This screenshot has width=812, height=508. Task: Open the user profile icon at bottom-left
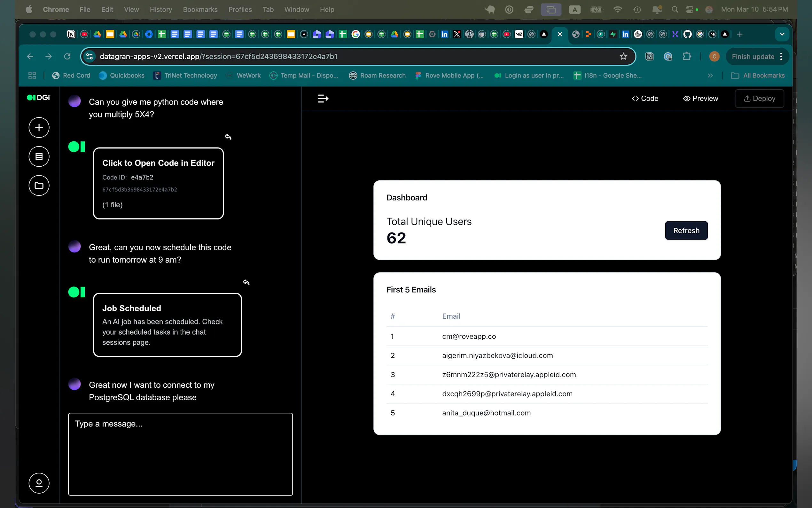click(39, 483)
